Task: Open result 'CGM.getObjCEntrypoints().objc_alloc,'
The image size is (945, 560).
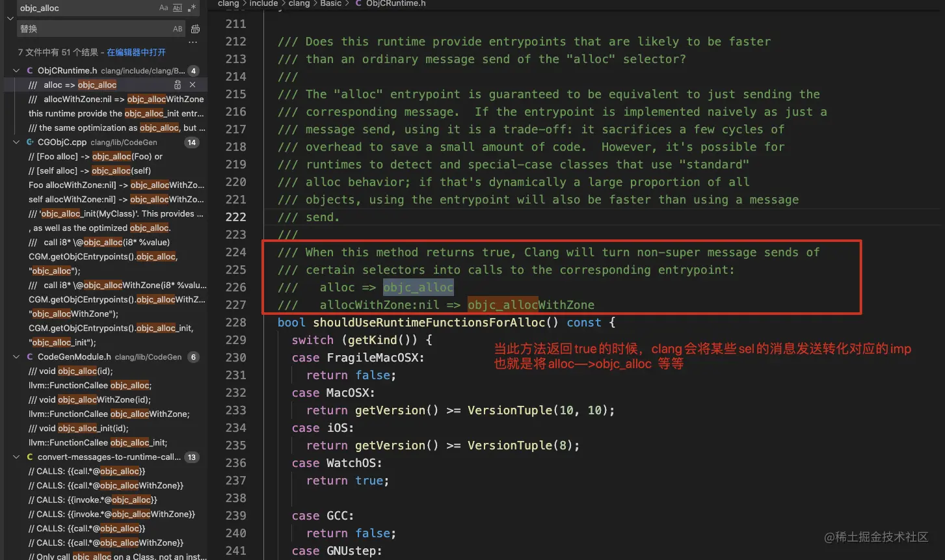Action: [x=103, y=257]
